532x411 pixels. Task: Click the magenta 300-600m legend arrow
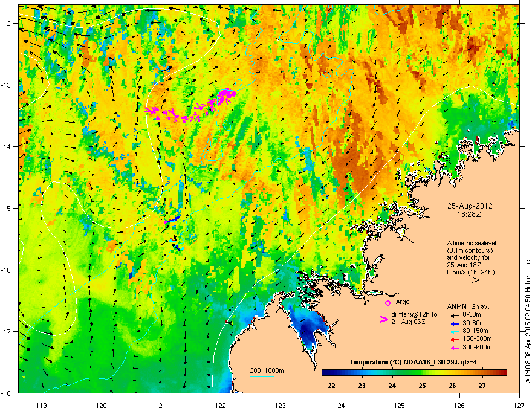coord(455,348)
